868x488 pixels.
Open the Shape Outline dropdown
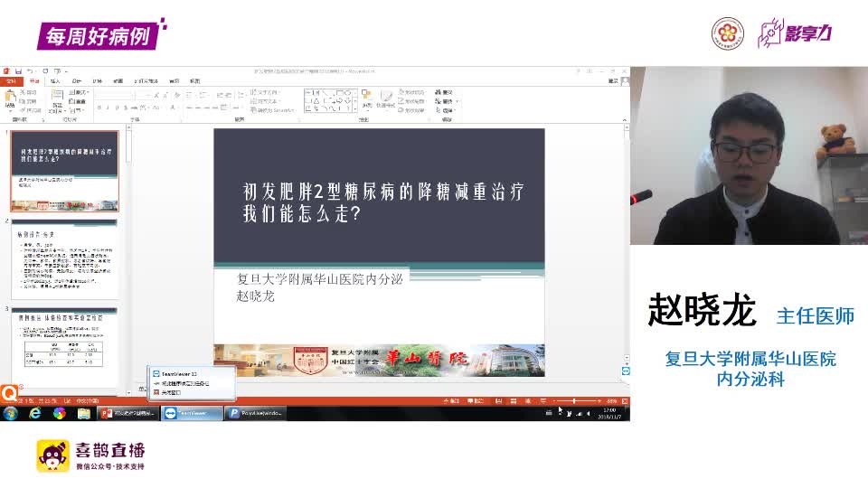(x=412, y=101)
